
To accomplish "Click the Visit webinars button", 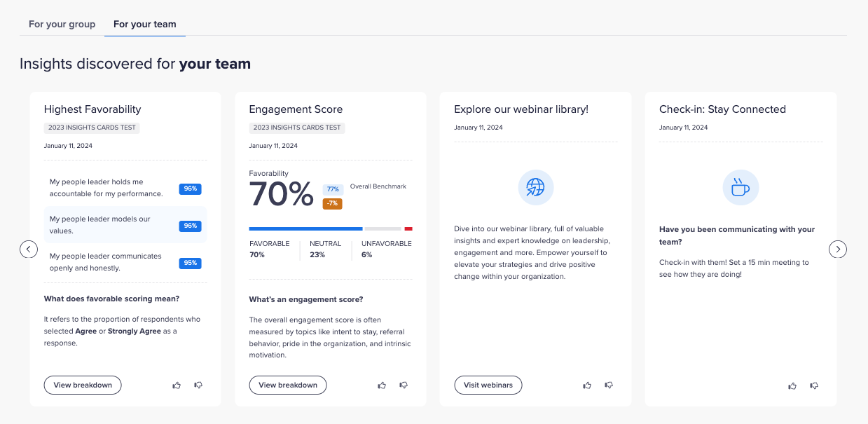I will point(488,385).
